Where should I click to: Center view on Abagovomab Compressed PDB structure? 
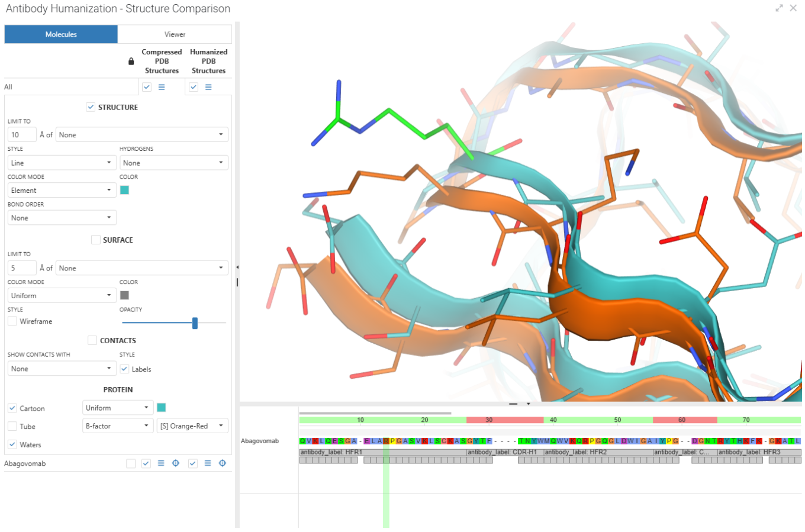pyautogui.click(x=176, y=463)
